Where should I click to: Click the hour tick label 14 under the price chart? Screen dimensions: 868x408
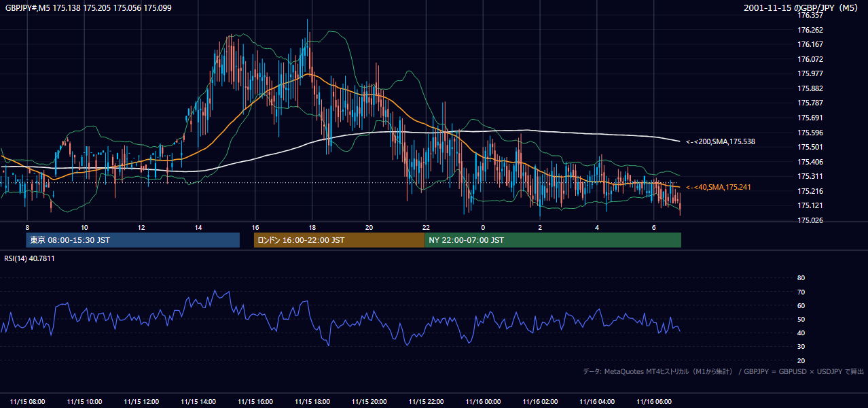tap(198, 227)
